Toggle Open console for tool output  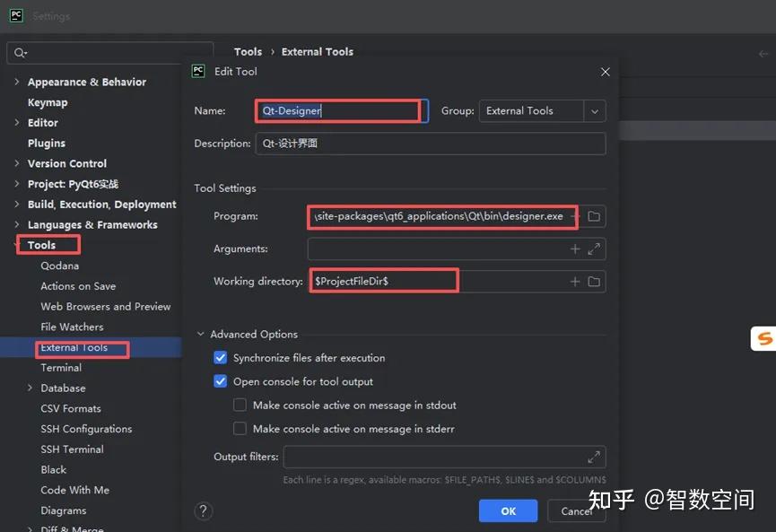coord(220,381)
